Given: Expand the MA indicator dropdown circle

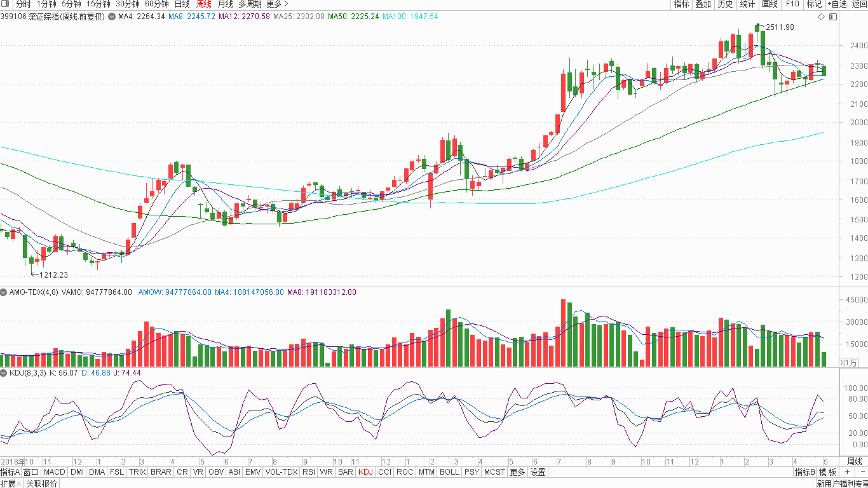Looking at the screenshot, I should click(112, 17).
